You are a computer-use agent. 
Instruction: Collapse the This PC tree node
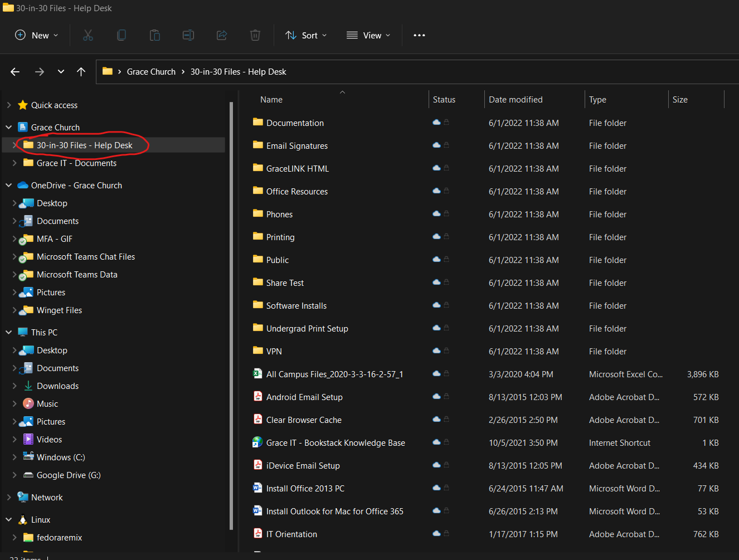(x=8, y=332)
